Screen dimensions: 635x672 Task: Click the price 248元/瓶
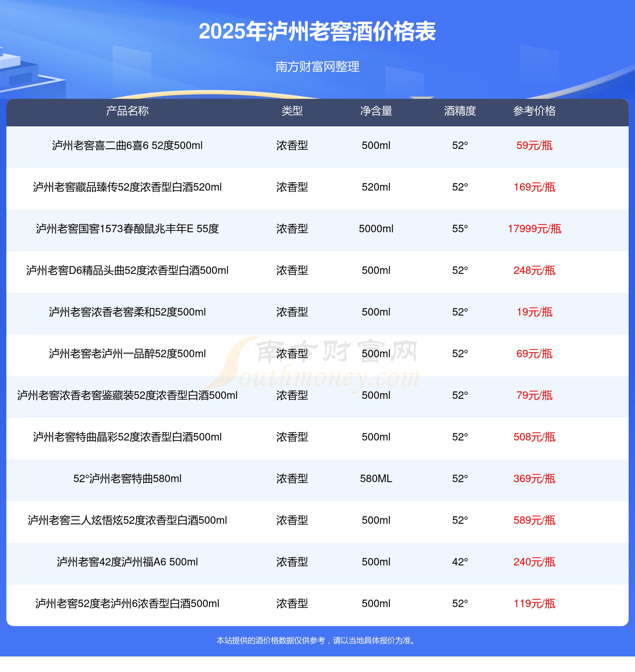click(534, 270)
